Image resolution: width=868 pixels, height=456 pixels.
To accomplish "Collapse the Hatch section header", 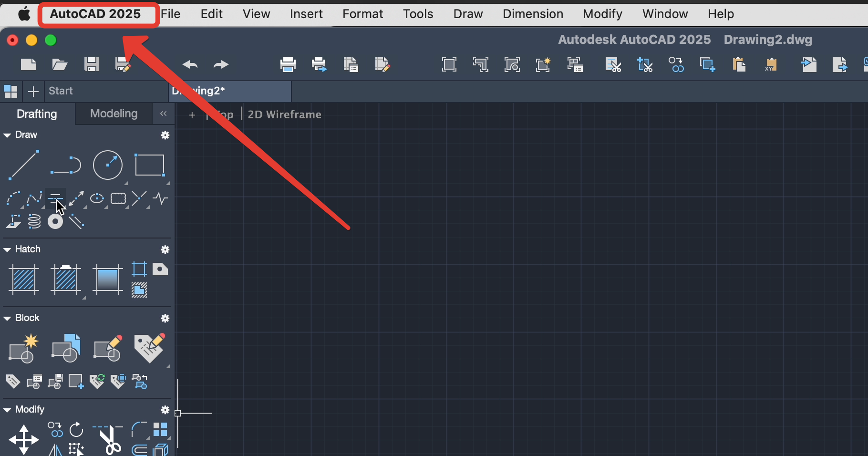I will [7, 249].
